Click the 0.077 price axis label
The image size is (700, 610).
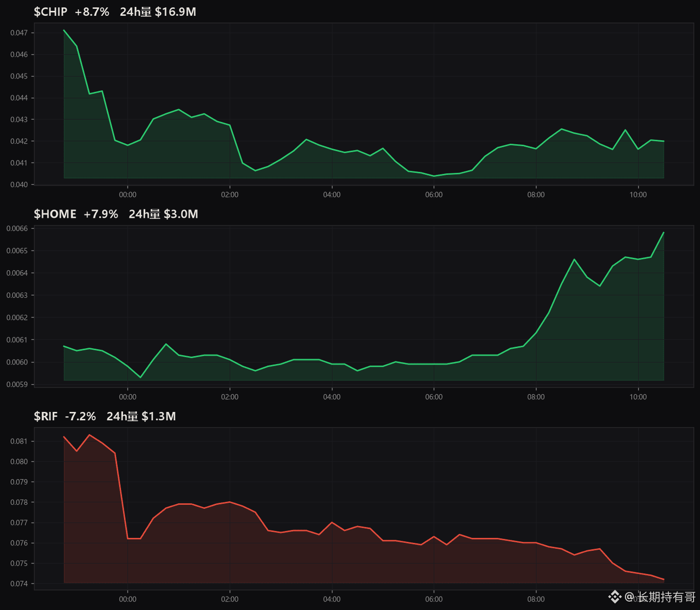click(x=19, y=523)
